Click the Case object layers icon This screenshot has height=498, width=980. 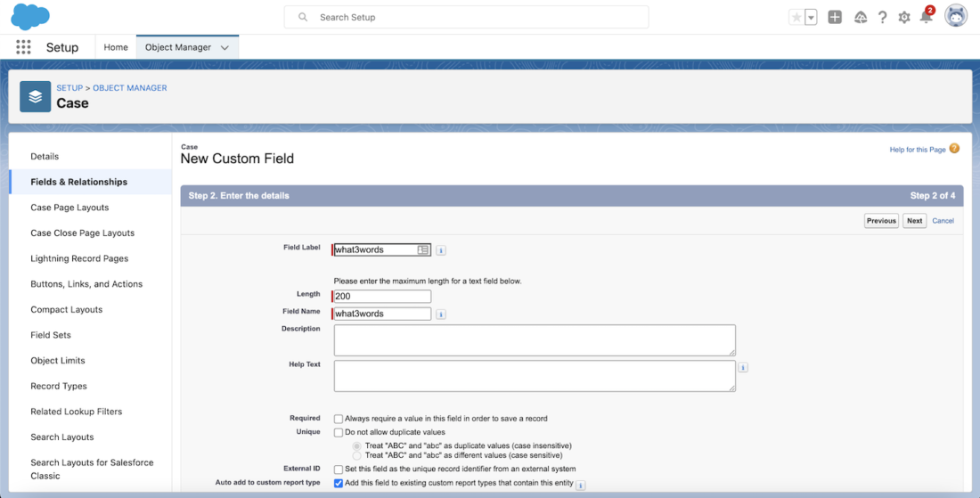[35, 96]
